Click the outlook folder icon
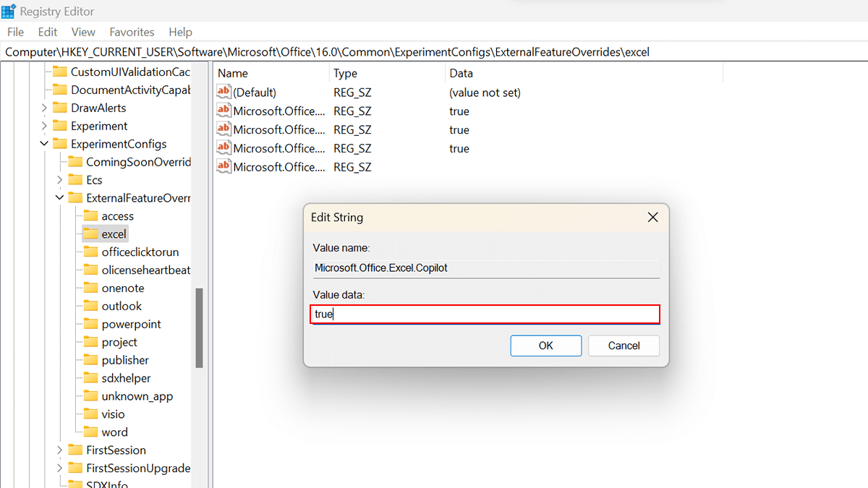868x488 pixels. click(x=90, y=306)
